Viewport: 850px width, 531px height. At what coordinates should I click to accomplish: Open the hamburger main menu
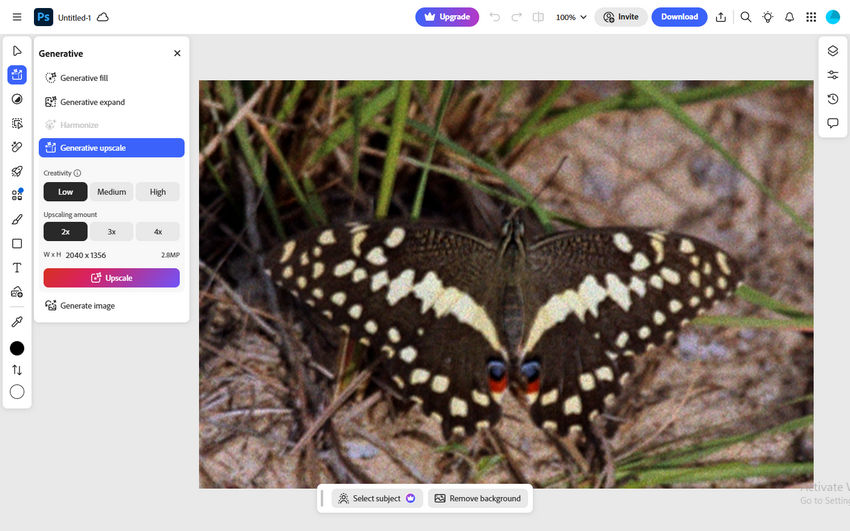click(x=17, y=17)
